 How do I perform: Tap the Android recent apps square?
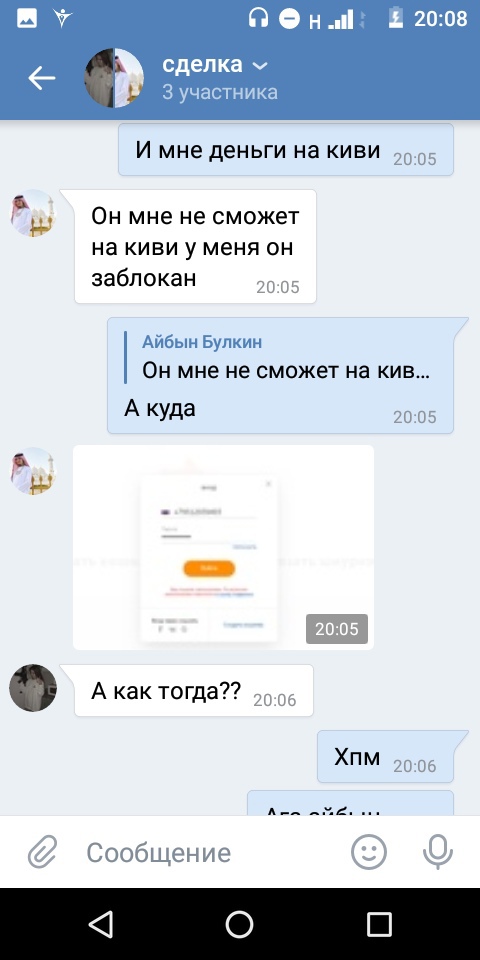[379, 924]
